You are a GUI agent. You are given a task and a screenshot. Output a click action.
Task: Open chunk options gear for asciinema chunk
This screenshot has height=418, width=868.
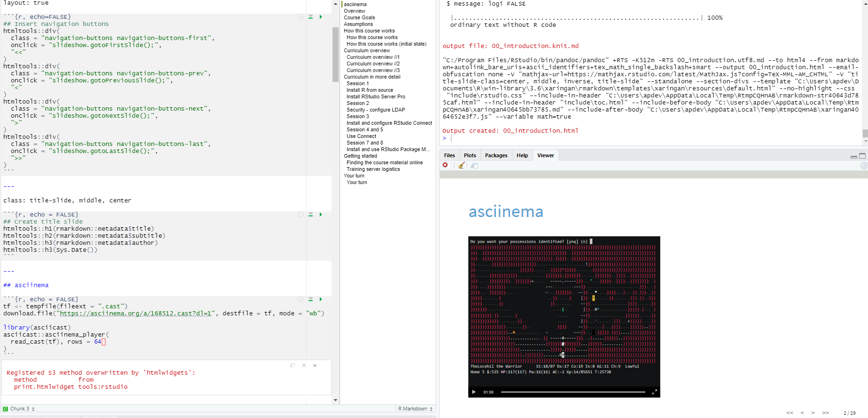pyautogui.click(x=300, y=299)
